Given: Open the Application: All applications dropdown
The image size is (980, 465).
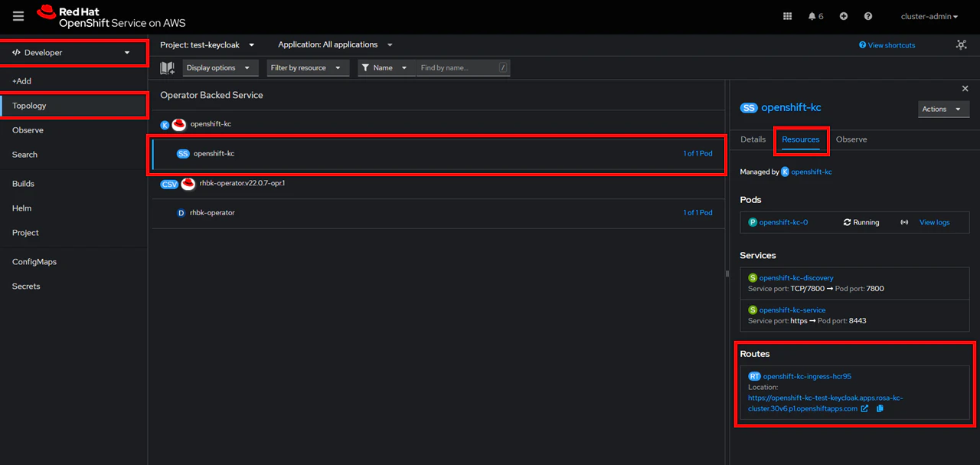Looking at the screenshot, I should coord(335,45).
